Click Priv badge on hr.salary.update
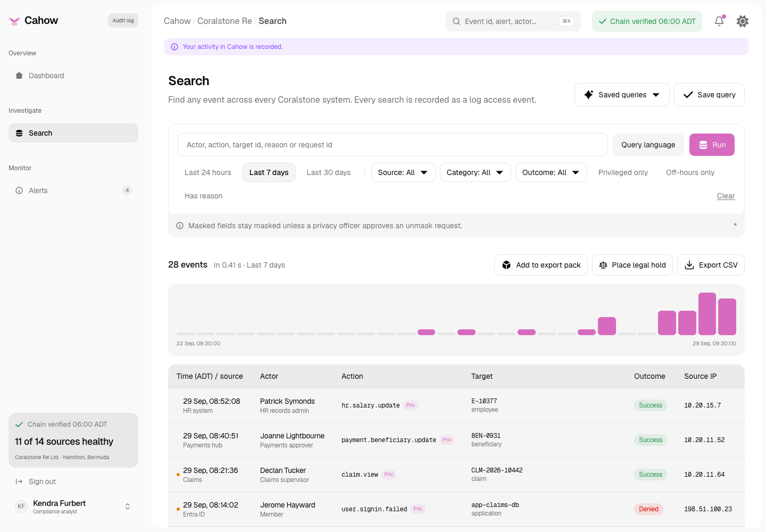Viewport: 766px width, 532px height. [x=411, y=405]
